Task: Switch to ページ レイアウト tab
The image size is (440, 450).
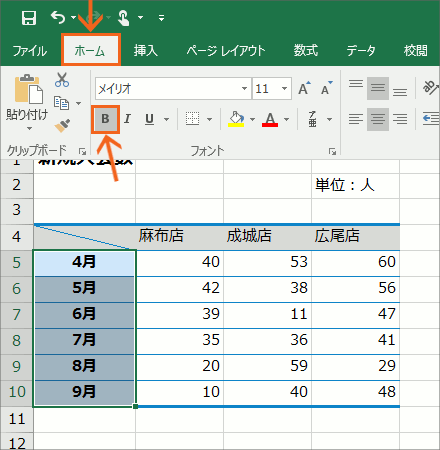Action: tap(226, 51)
